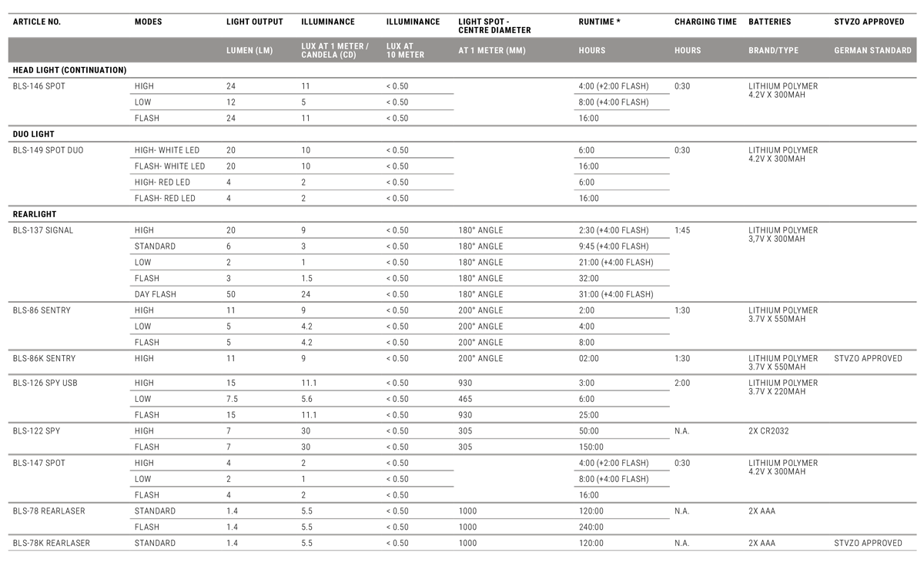Select the HIGH- RED LED mode
924x566 pixels.
click(x=162, y=183)
